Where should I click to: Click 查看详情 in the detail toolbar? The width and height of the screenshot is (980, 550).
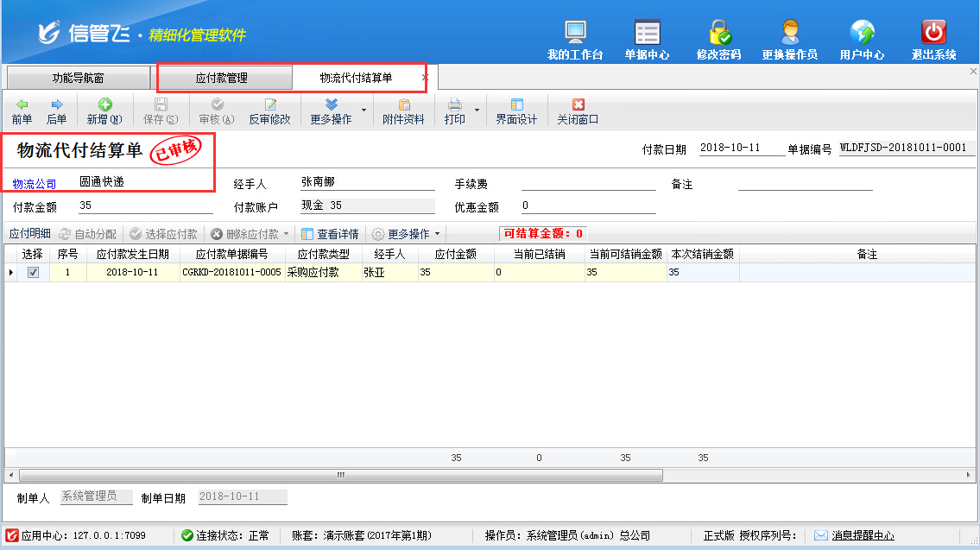click(x=330, y=234)
